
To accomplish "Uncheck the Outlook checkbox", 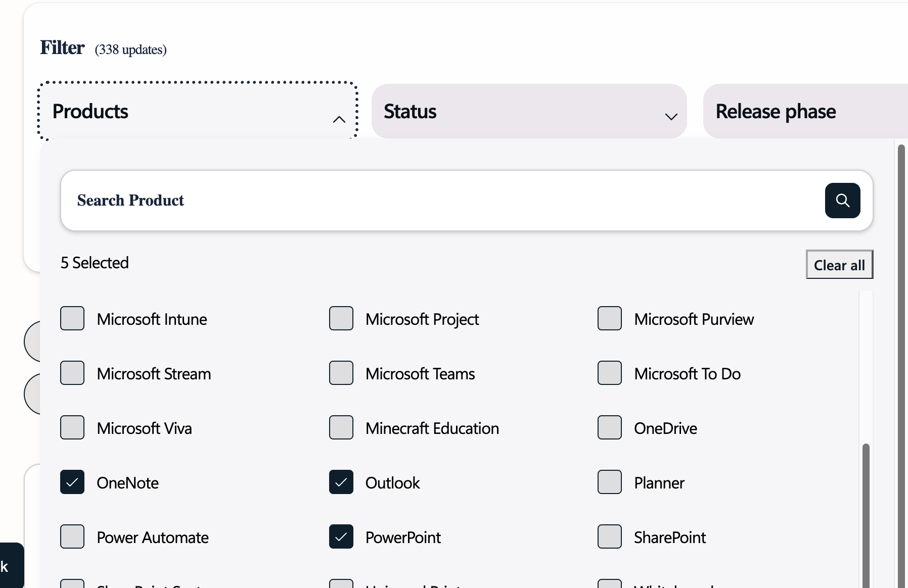I will [341, 482].
